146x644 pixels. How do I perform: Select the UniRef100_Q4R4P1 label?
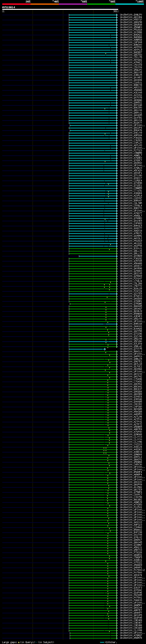click(131, 567)
